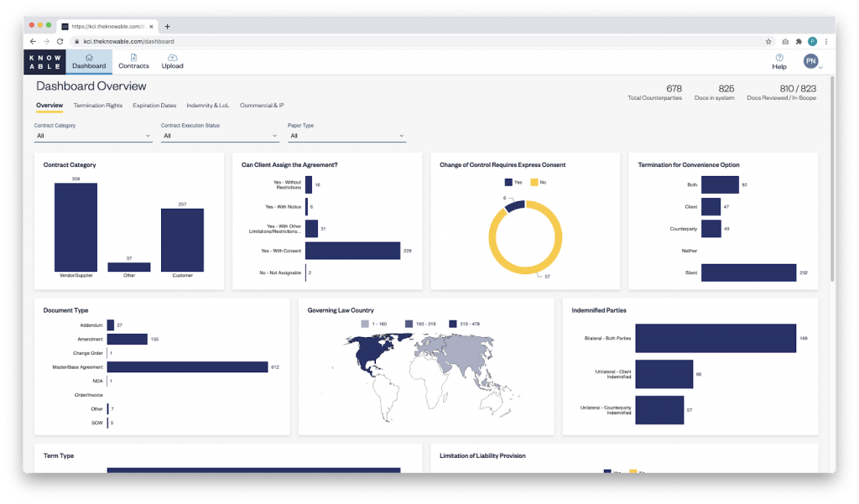This screenshot has height=504, width=859.
Task: Toggle the No legend on Change of Control chart
Action: (x=538, y=182)
